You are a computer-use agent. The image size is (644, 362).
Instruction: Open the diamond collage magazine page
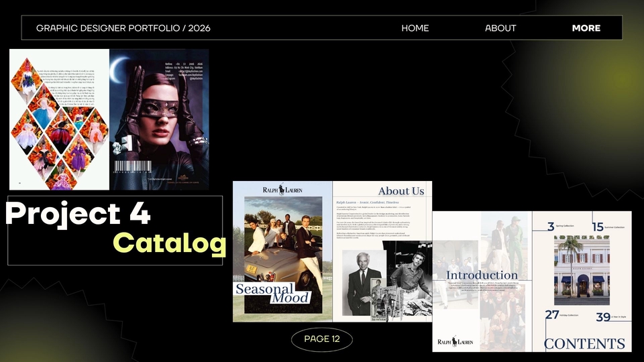click(59, 119)
